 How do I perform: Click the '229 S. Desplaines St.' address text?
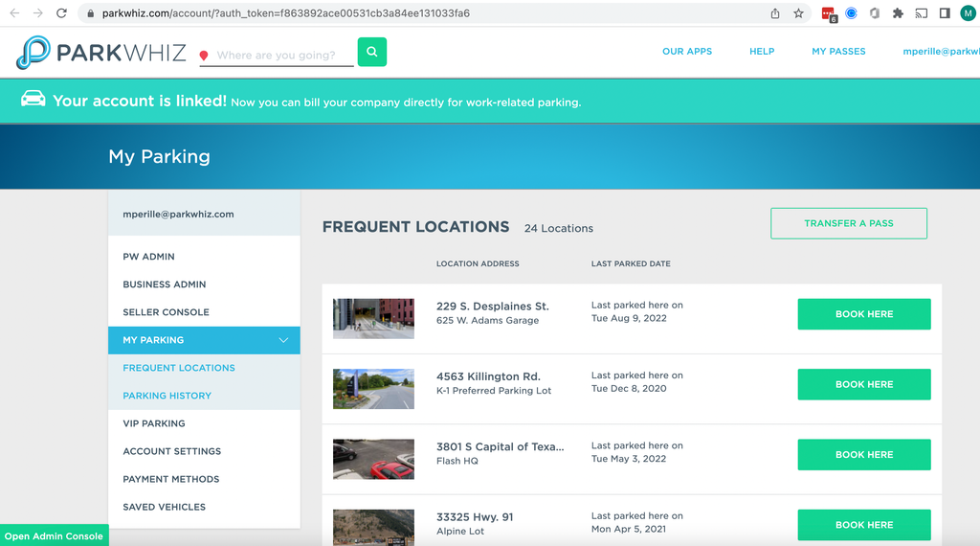pos(493,307)
